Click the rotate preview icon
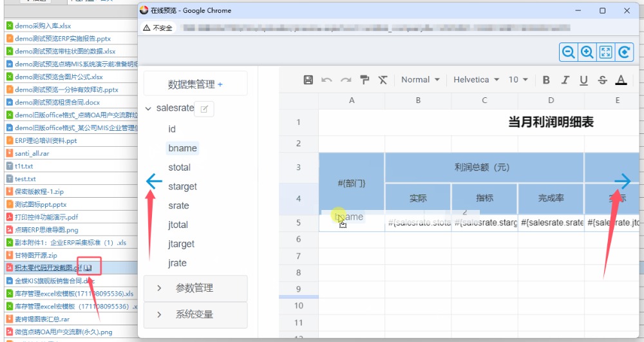The image size is (644, 342). [624, 53]
